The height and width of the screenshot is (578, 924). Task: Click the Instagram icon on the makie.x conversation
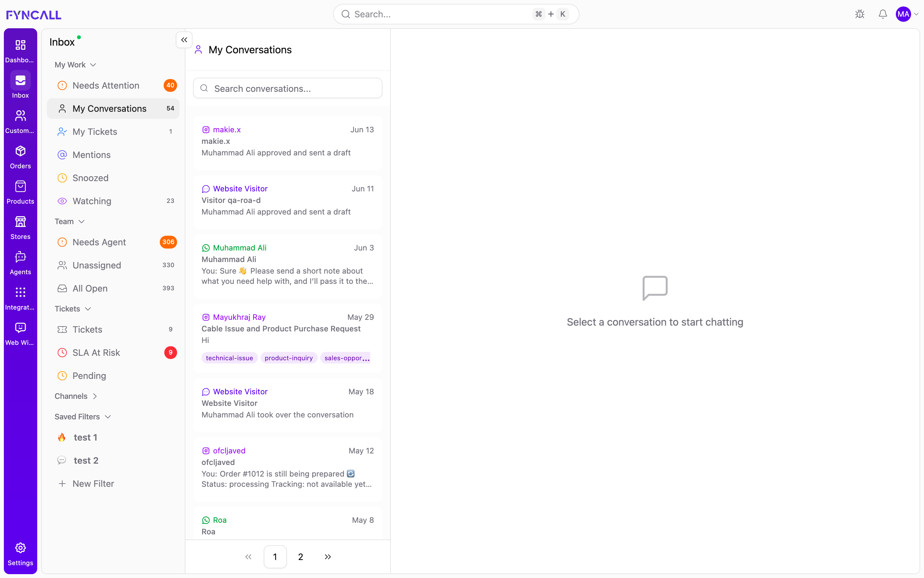tap(206, 130)
